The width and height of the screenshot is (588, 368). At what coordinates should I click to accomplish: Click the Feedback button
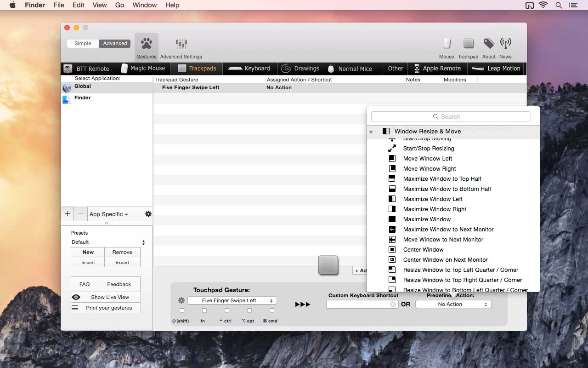click(x=119, y=284)
